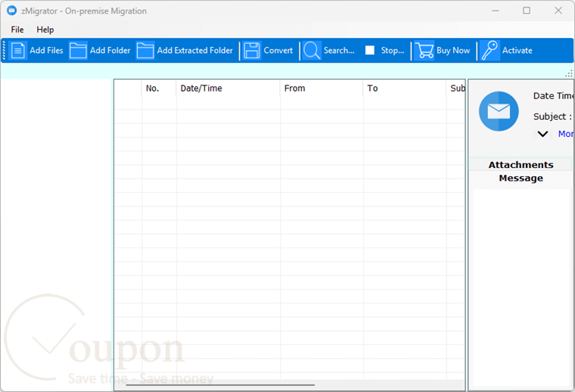Click the Add Extracted Folder icon

145,51
